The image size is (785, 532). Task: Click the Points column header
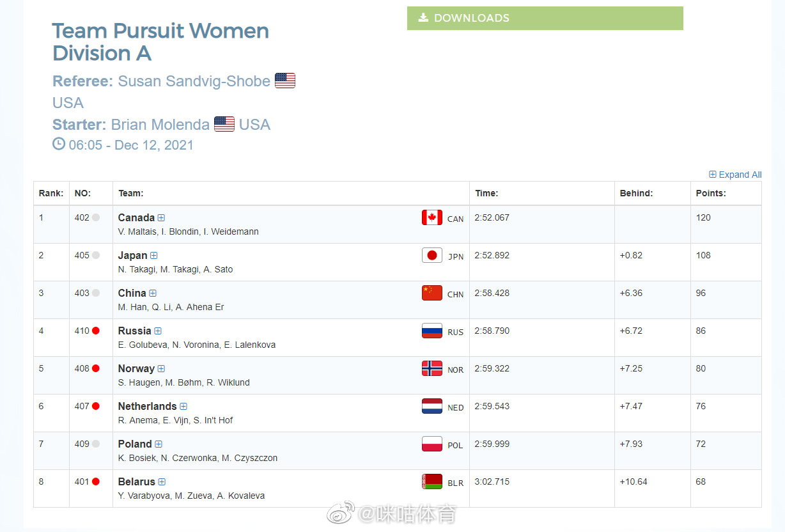pos(711,193)
